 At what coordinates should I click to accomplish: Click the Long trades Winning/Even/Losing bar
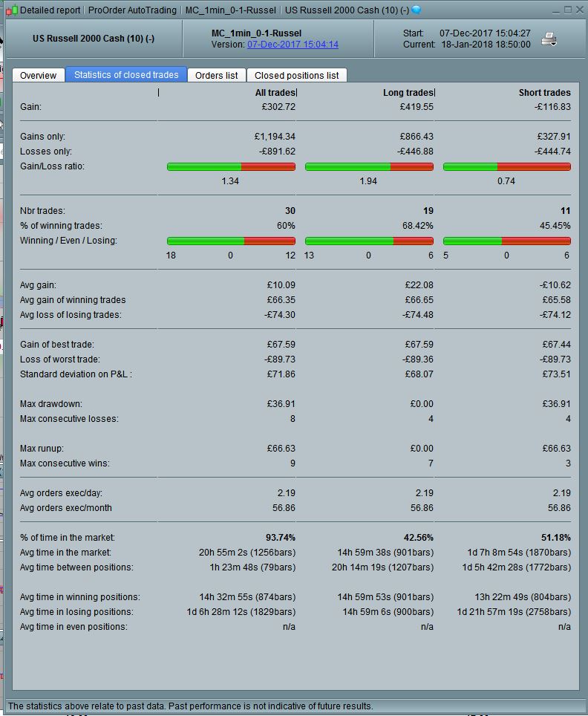[x=369, y=241]
